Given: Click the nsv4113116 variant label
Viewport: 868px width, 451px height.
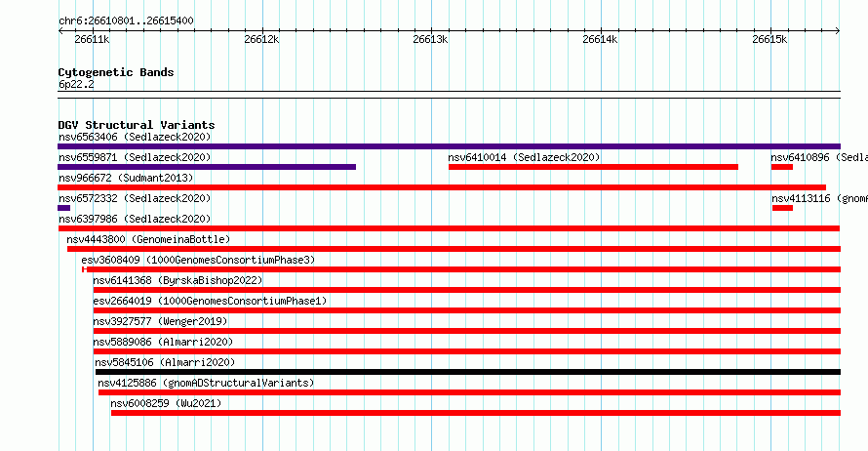Looking at the screenshot, I should 819,198.
